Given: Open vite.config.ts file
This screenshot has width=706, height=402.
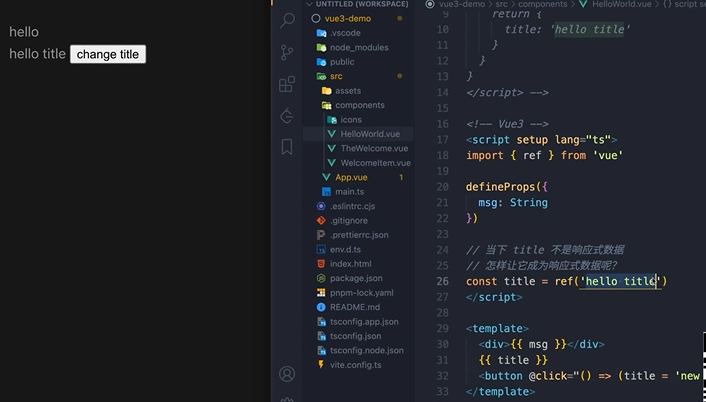Looking at the screenshot, I should [x=355, y=365].
